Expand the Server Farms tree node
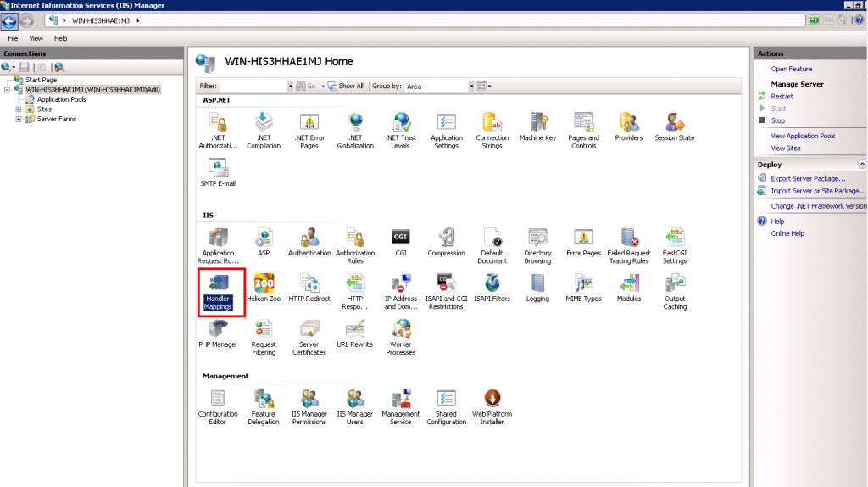The height and width of the screenshot is (487, 868). pyautogui.click(x=19, y=119)
